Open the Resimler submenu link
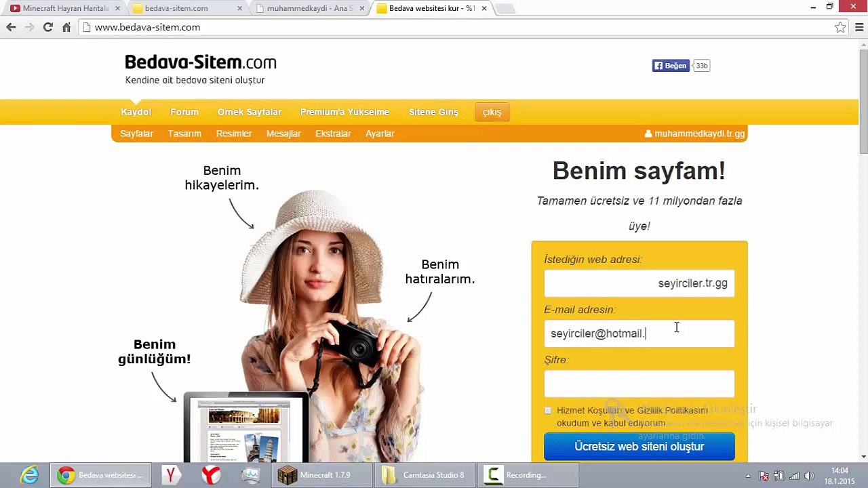Screen dimensions: 868x488 coord(234,134)
